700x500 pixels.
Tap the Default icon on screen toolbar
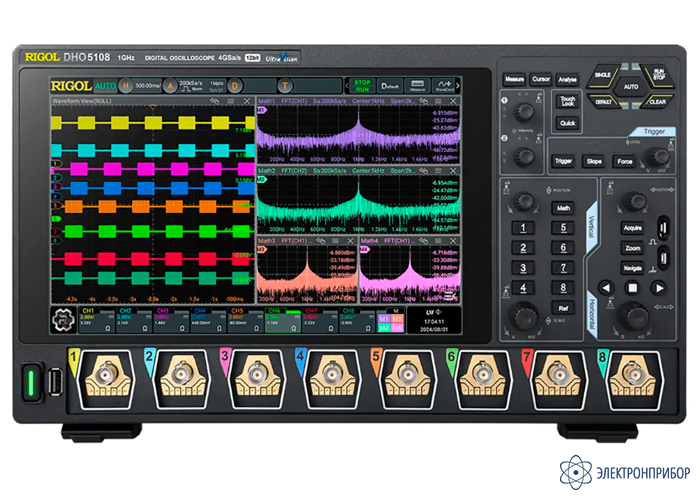390,85
